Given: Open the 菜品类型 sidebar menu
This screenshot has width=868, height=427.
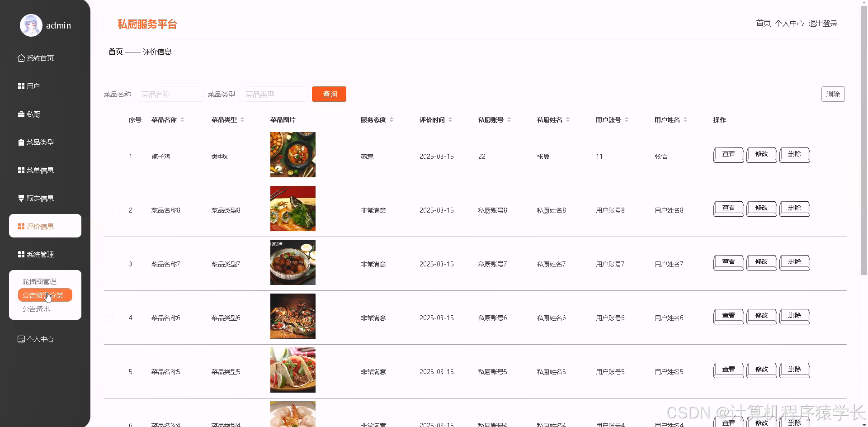Looking at the screenshot, I should pos(36,142).
